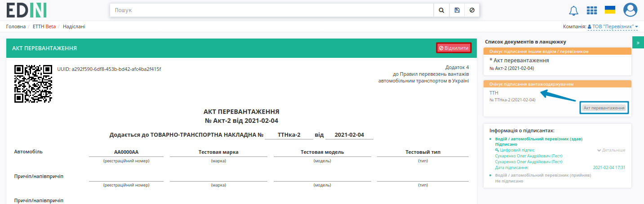Click into the Пошук search field
Viewport: 644px width, 204px height.
point(271,10)
